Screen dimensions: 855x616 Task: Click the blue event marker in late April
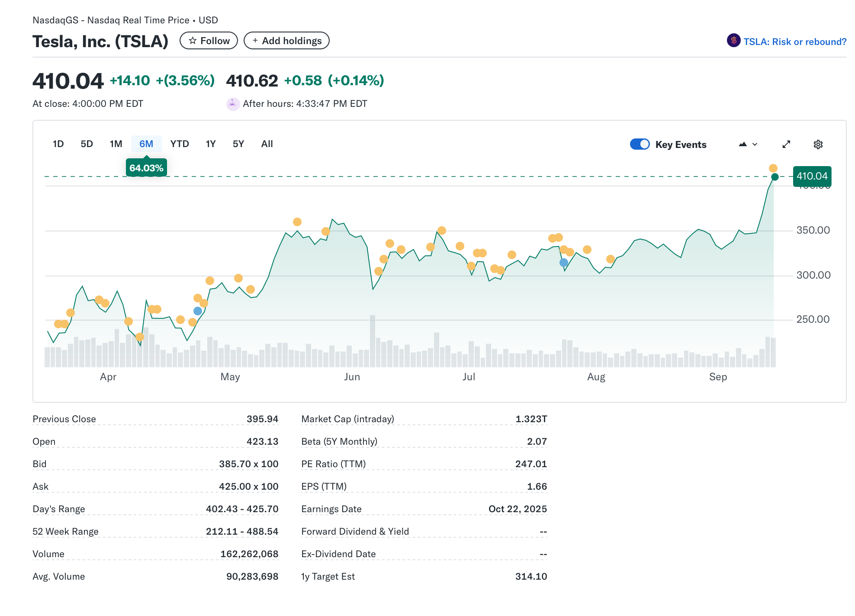point(198,311)
